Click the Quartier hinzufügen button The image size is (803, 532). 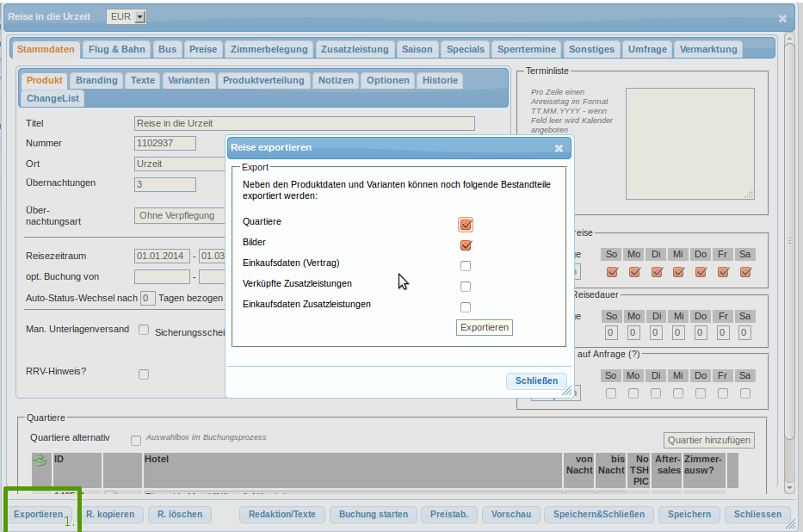(709, 440)
